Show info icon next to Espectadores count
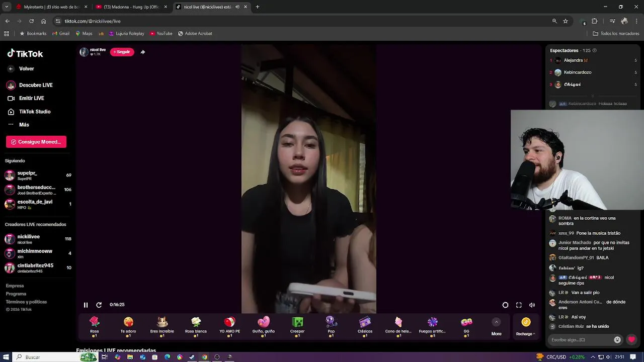Image resolution: width=644 pixels, height=362 pixels. point(594,50)
